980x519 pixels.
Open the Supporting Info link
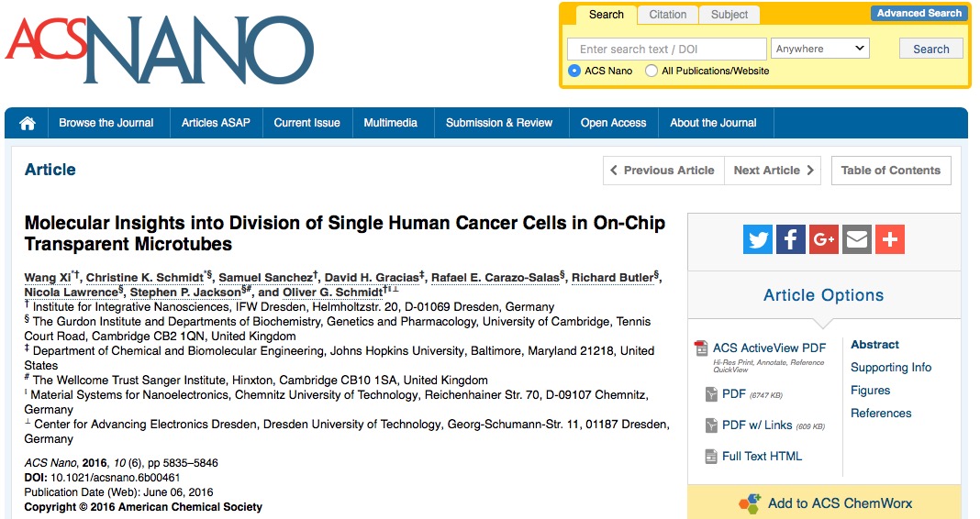pyautogui.click(x=891, y=367)
